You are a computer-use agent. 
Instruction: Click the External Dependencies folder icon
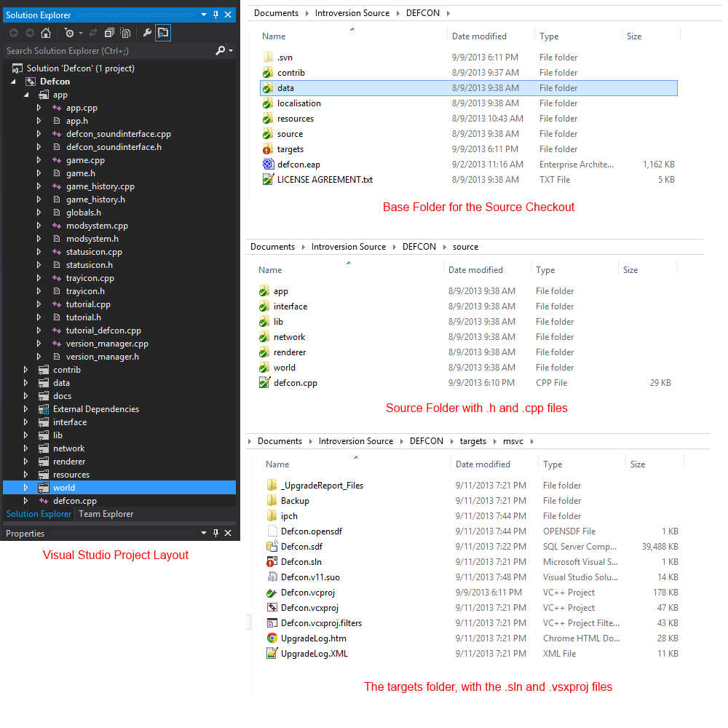click(x=44, y=409)
